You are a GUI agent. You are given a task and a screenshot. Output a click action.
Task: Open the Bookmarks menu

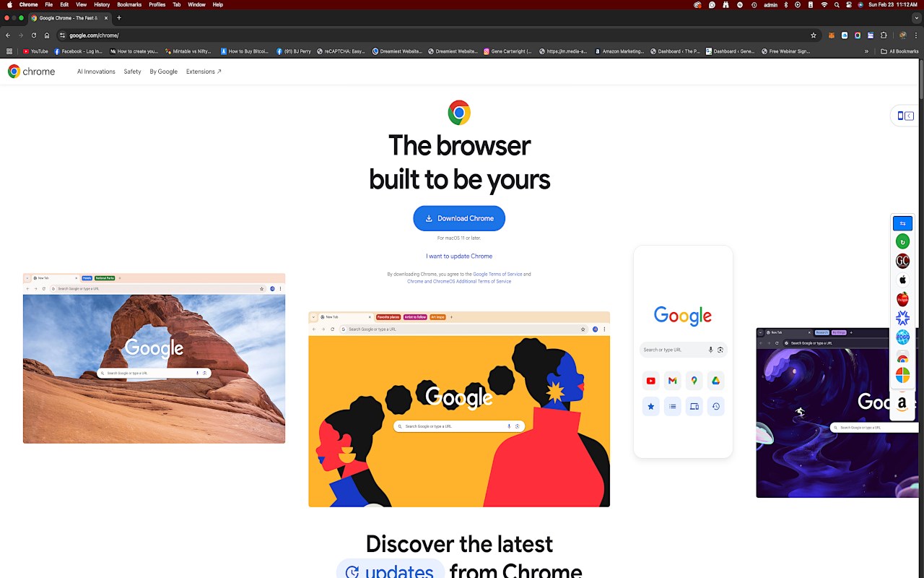129,5
